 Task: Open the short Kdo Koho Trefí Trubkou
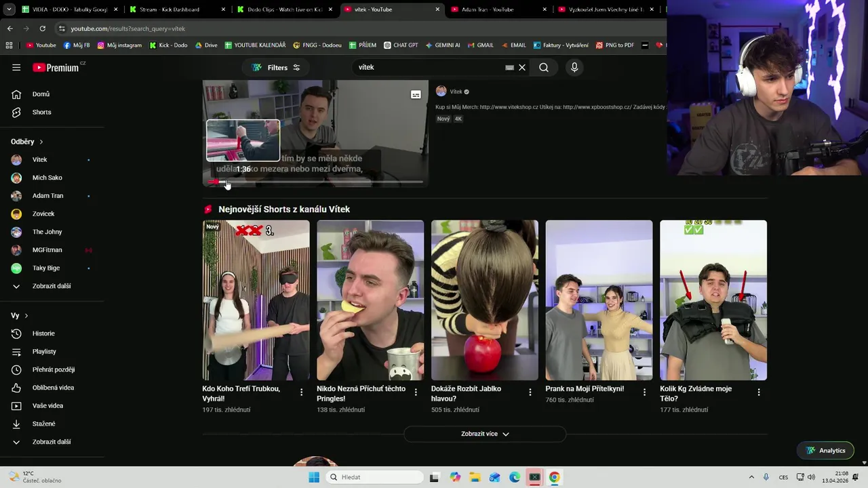pyautogui.click(x=256, y=300)
